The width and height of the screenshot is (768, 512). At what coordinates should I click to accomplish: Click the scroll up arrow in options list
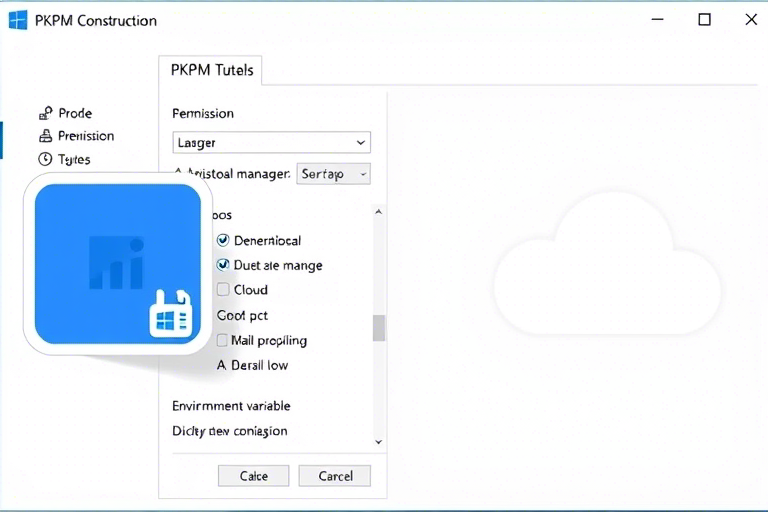pyautogui.click(x=378, y=212)
